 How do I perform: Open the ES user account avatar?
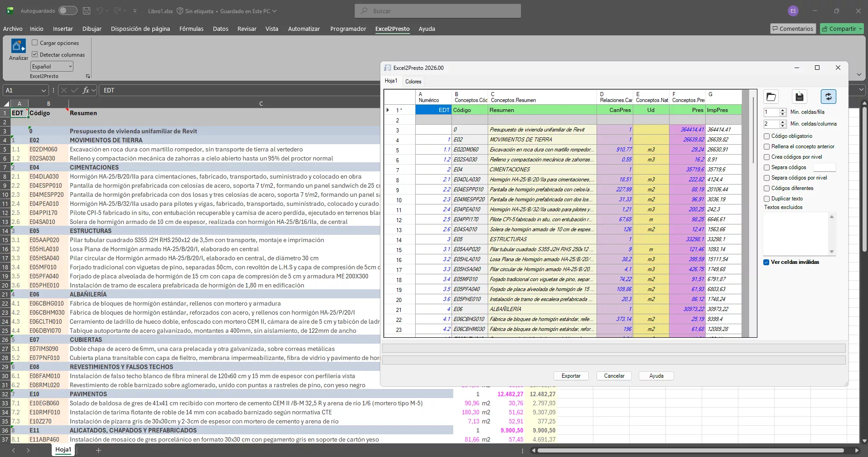(793, 11)
